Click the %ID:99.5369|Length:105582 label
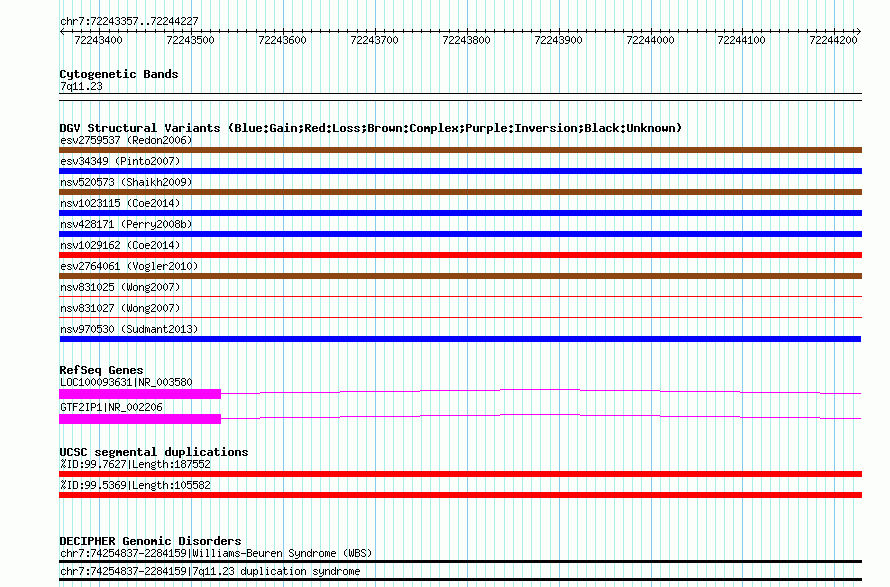The image size is (890, 587). click(x=135, y=485)
